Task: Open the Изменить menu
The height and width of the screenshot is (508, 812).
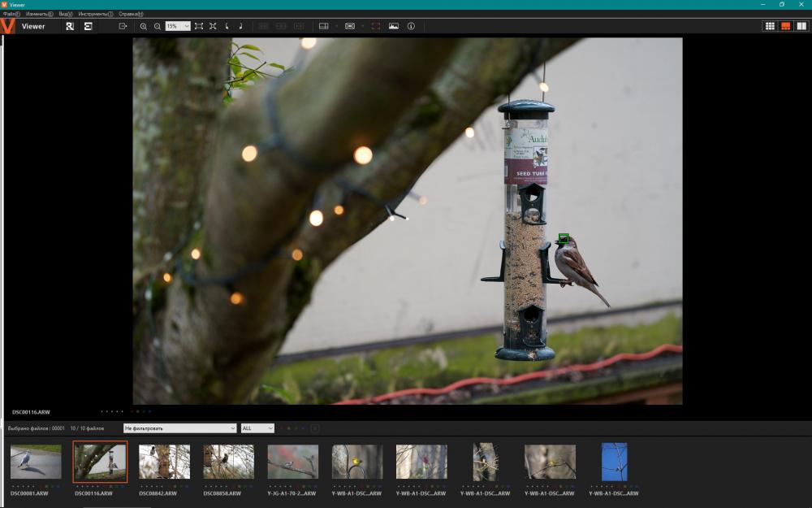Action: (x=39, y=14)
